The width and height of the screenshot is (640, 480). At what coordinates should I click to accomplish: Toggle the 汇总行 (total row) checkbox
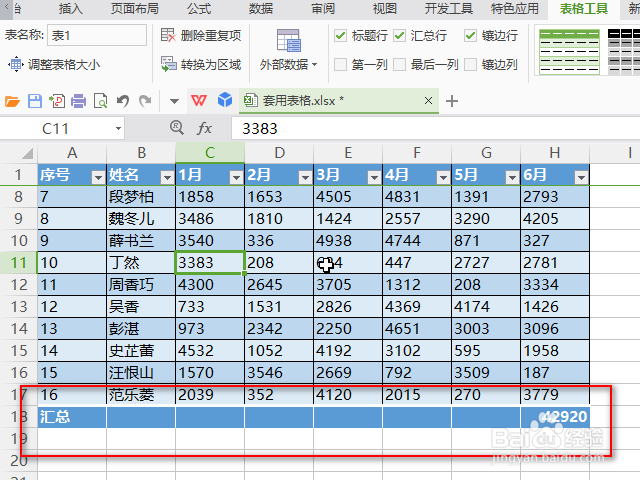pos(400,36)
